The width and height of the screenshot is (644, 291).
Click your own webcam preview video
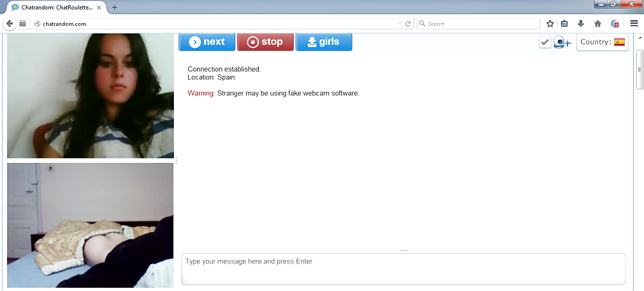[90, 225]
